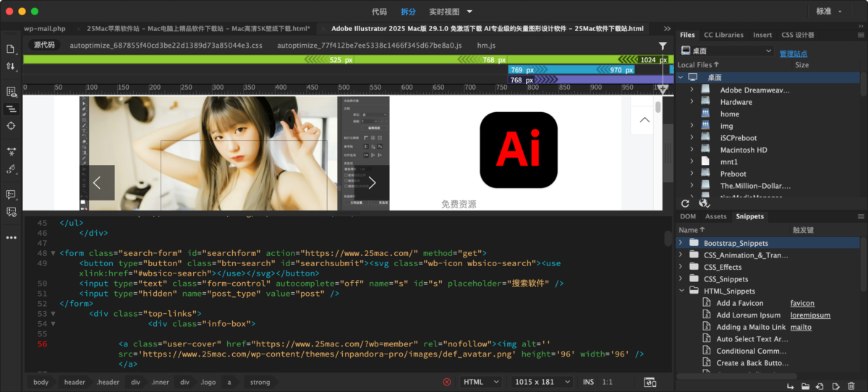Click previous slide arrow in preview
Image resolution: width=868 pixels, height=392 pixels.
[97, 182]
